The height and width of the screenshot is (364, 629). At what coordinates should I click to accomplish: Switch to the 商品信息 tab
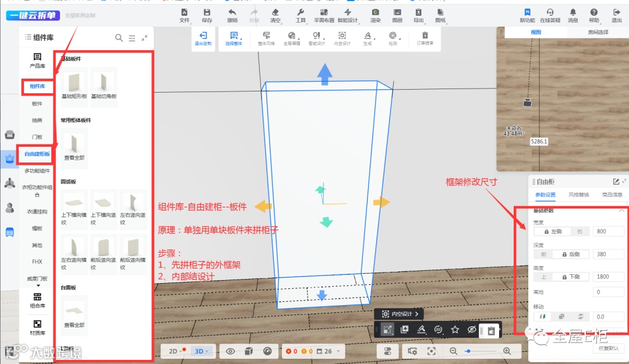[612, 195]
